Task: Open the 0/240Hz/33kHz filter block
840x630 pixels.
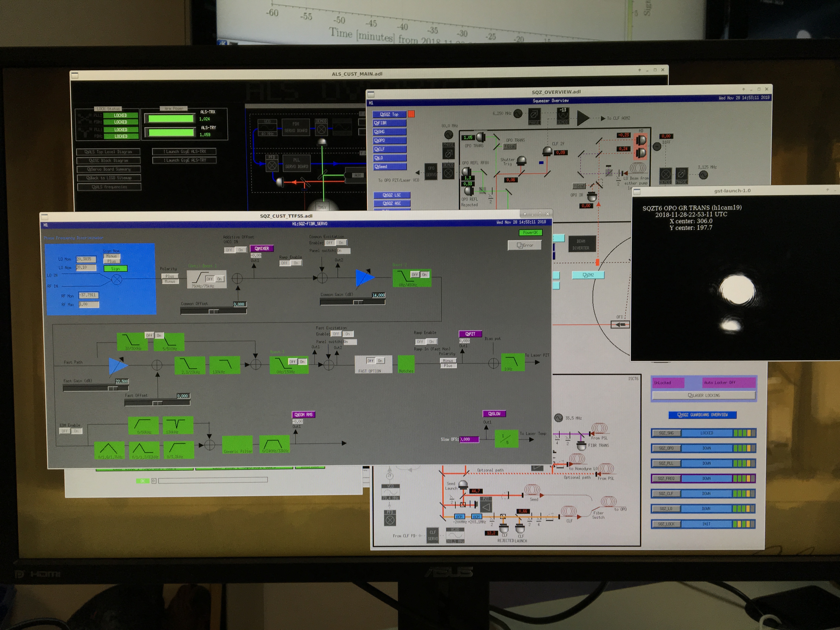Action: (x=275, y=444)
